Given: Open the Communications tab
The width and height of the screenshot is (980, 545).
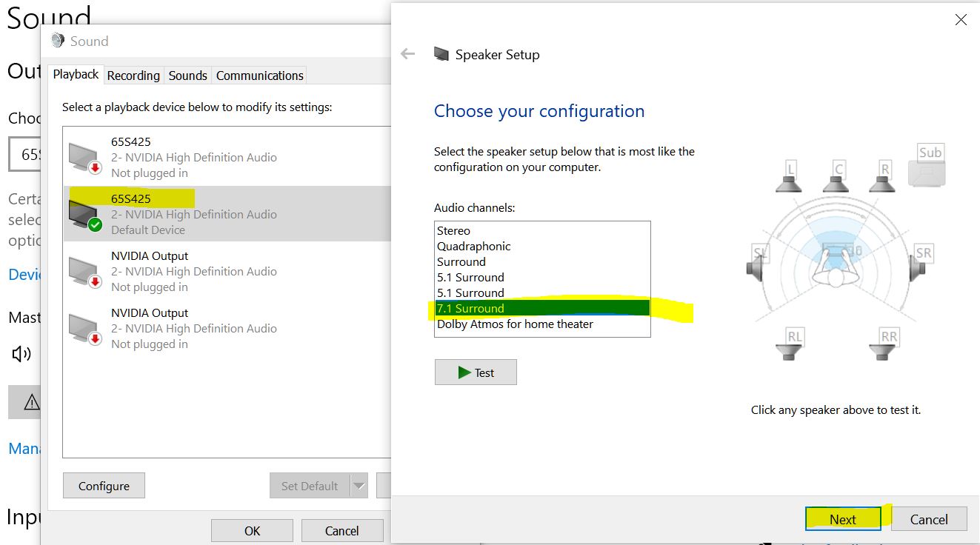Looking at the screenshot, I should [260, 76].
